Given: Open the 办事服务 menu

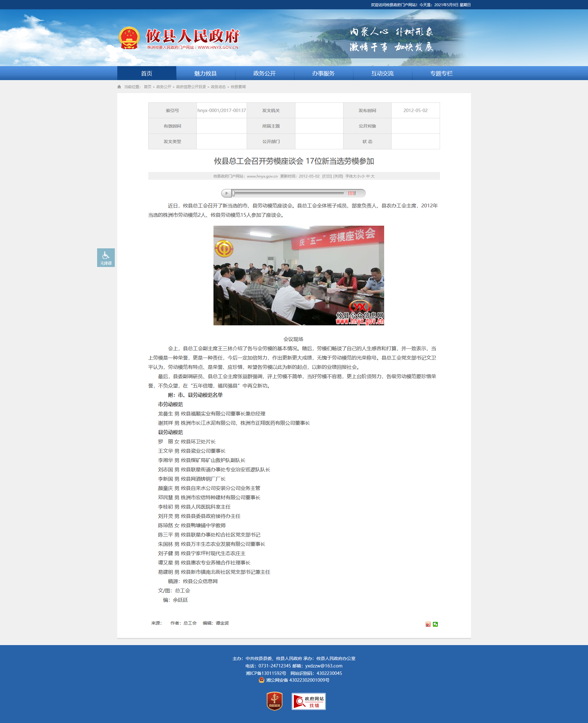Looking at the screenshot, I should point(323,73).
